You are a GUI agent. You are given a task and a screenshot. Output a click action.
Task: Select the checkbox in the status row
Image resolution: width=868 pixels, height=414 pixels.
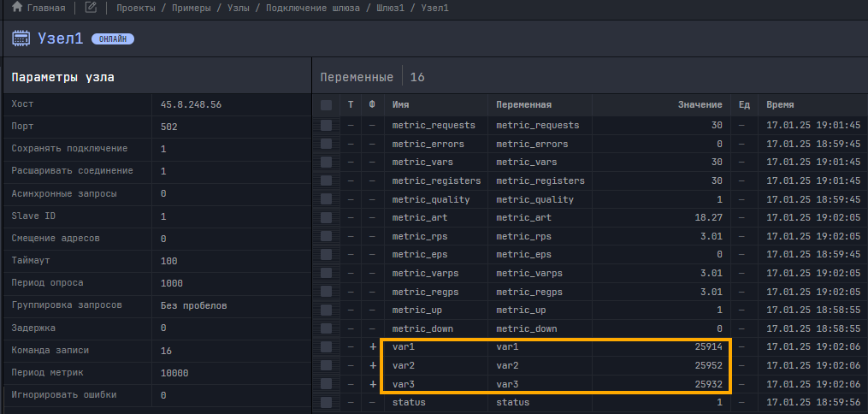click(x=326, y=402)
